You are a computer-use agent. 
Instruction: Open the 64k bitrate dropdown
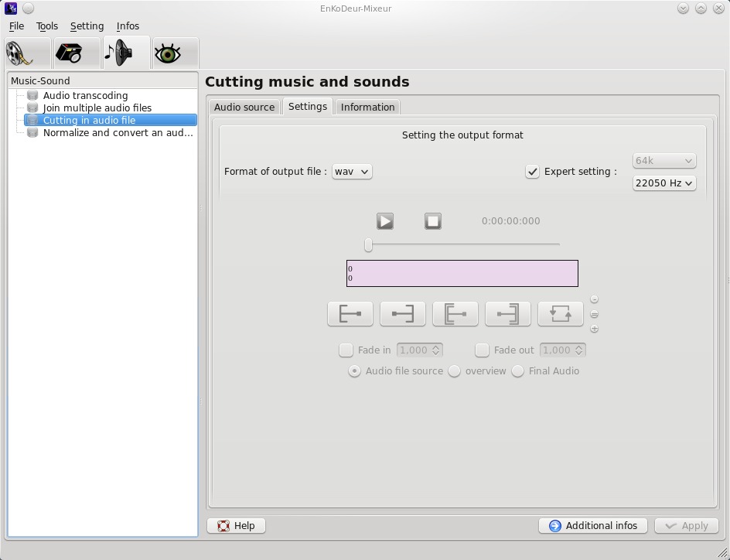coord(664,161)
